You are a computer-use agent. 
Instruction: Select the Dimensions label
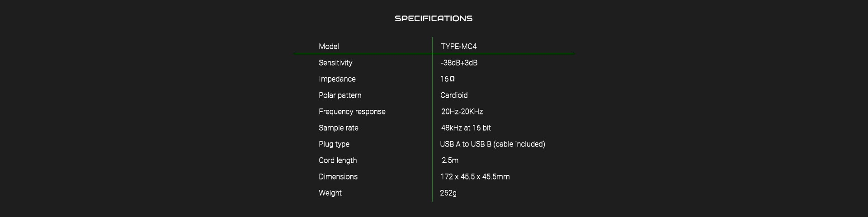pyautogui.click(x=338, y=177)
